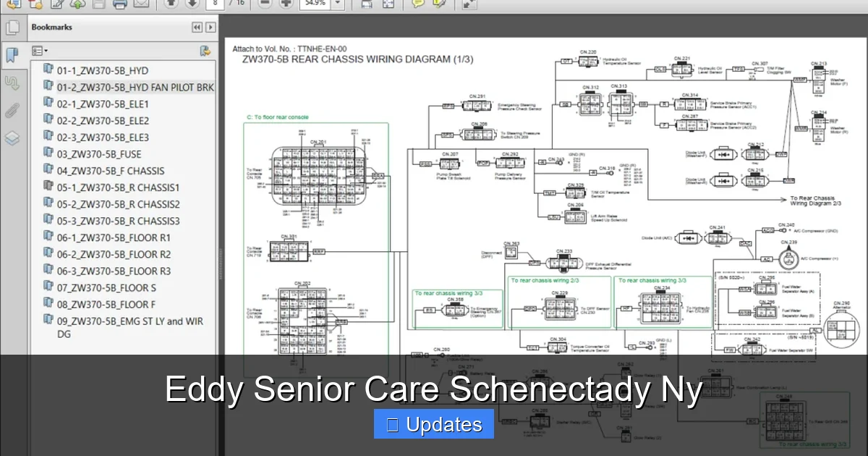Open bookmark 06-1_ZW370-5B_FLOOR R1

point(114,237)
